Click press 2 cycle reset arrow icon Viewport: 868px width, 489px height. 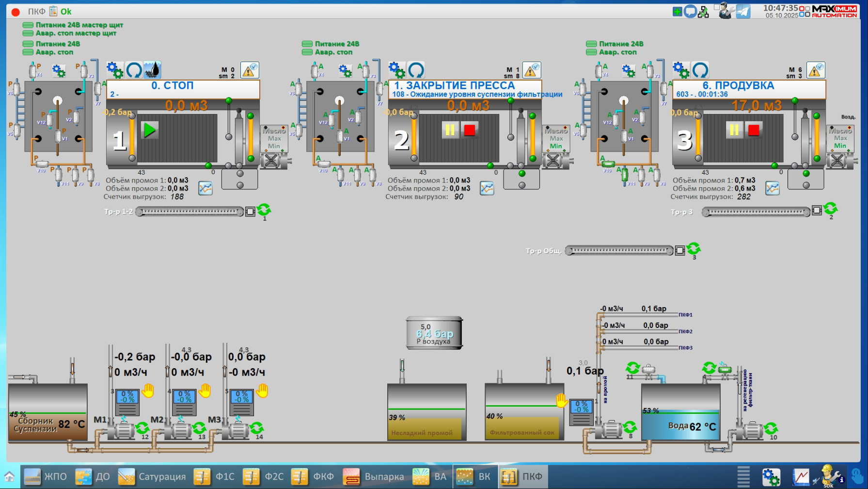point(416,70)
